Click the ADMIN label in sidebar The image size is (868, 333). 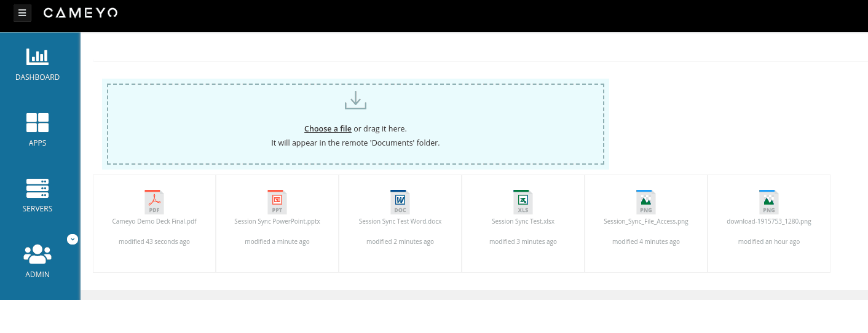pyautogui.click(x=37, y=275)
